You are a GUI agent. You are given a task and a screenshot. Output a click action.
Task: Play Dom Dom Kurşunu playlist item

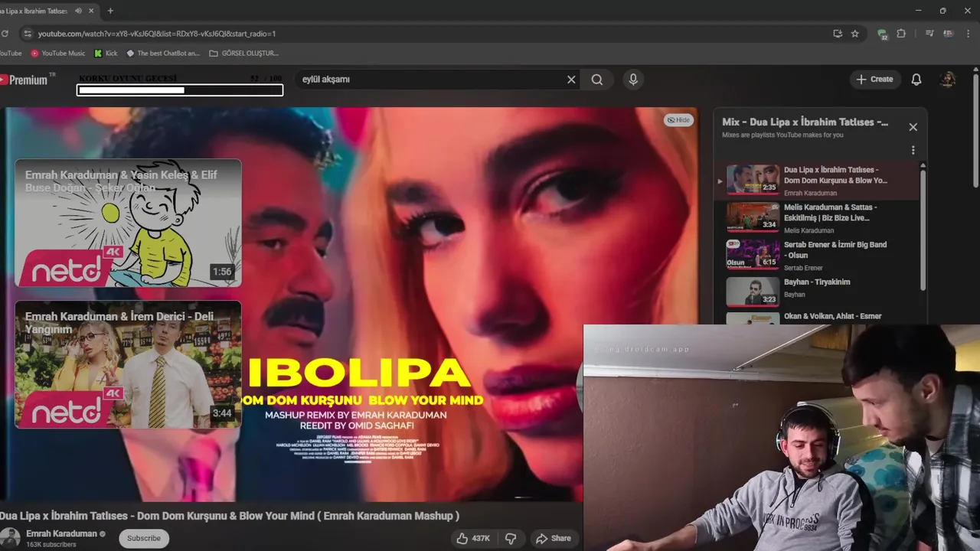coord(816,181)
